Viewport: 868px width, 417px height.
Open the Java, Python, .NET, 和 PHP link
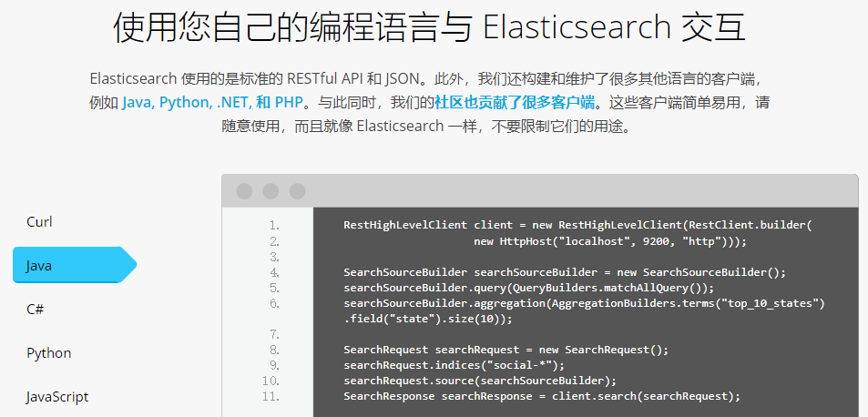click(212, 102)
